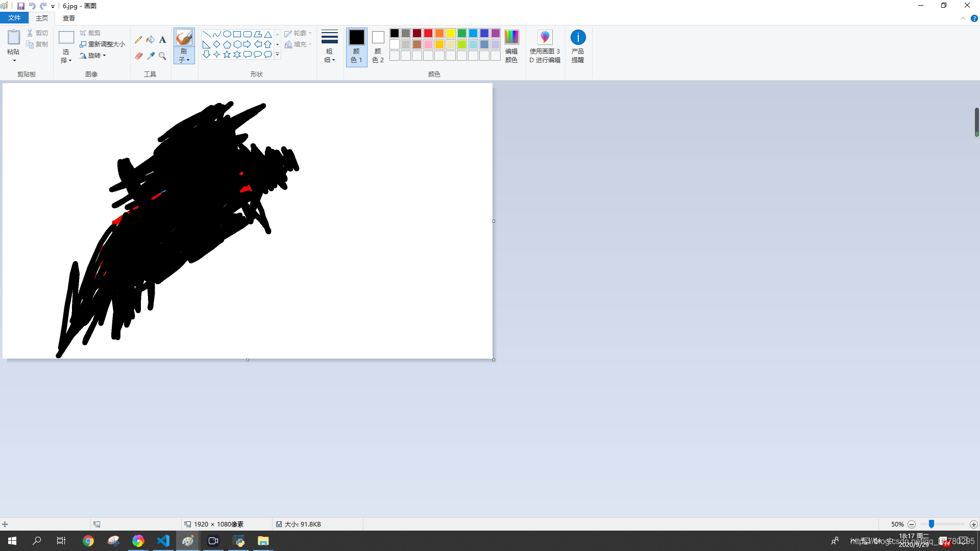Switch to the Home ribbon tab

[42, 18]
